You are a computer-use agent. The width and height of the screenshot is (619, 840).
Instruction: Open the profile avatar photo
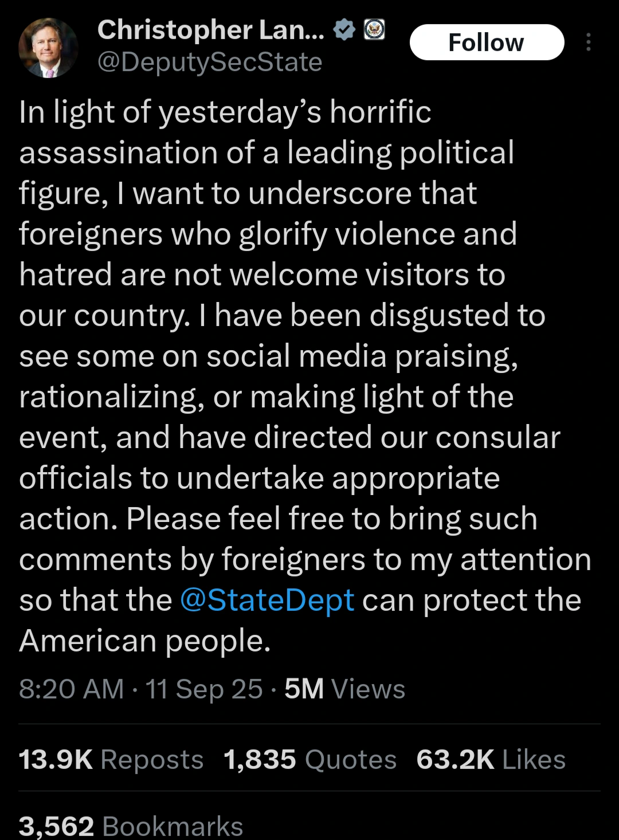[48, 48]
